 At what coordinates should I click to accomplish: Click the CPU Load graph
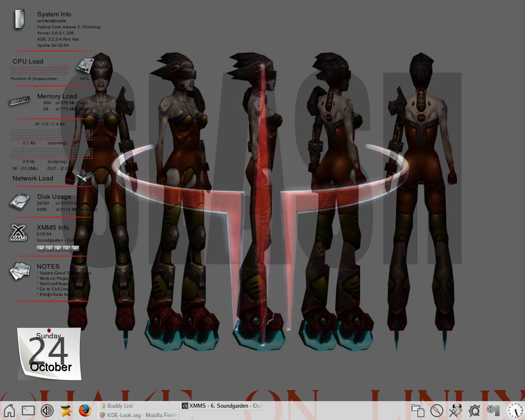click(39, 69)
